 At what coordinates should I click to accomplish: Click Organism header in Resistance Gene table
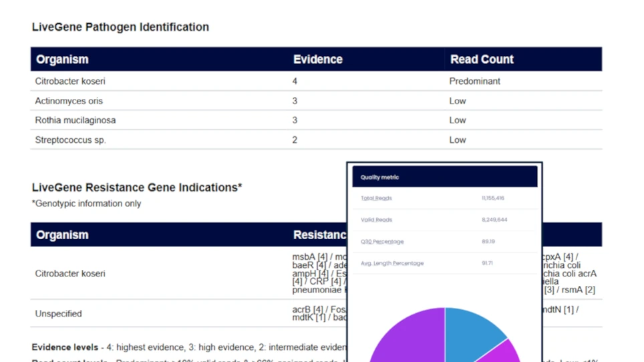62,235
